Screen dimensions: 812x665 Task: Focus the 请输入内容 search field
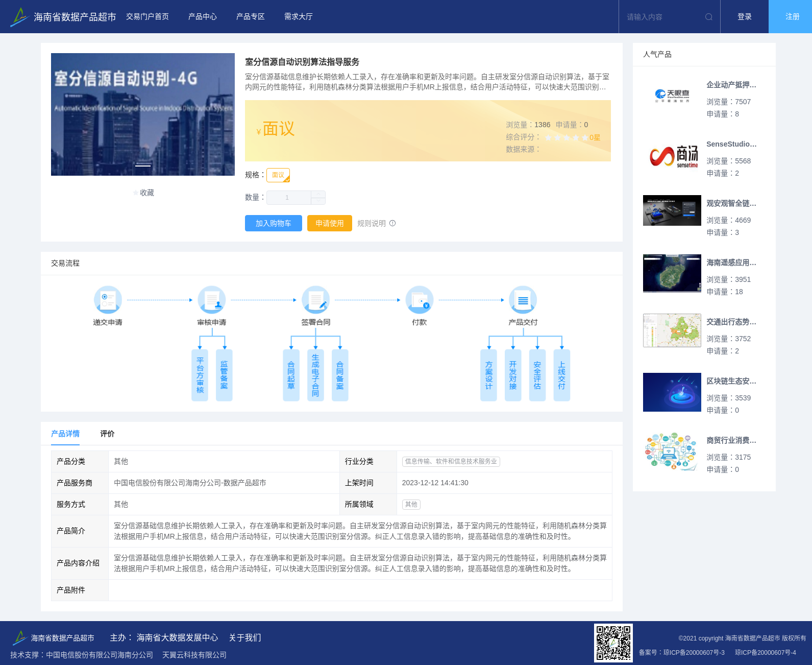pos(663,17)
